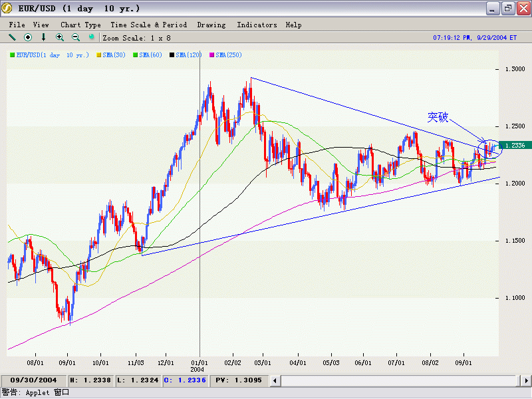Minimize the EUR/USD chart window
The height and width of the screenshot is (399, 532).
492,9
